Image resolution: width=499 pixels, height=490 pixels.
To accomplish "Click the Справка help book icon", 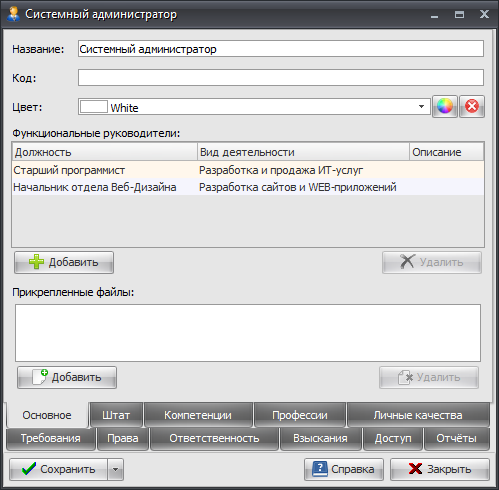I will pos(320,469).
